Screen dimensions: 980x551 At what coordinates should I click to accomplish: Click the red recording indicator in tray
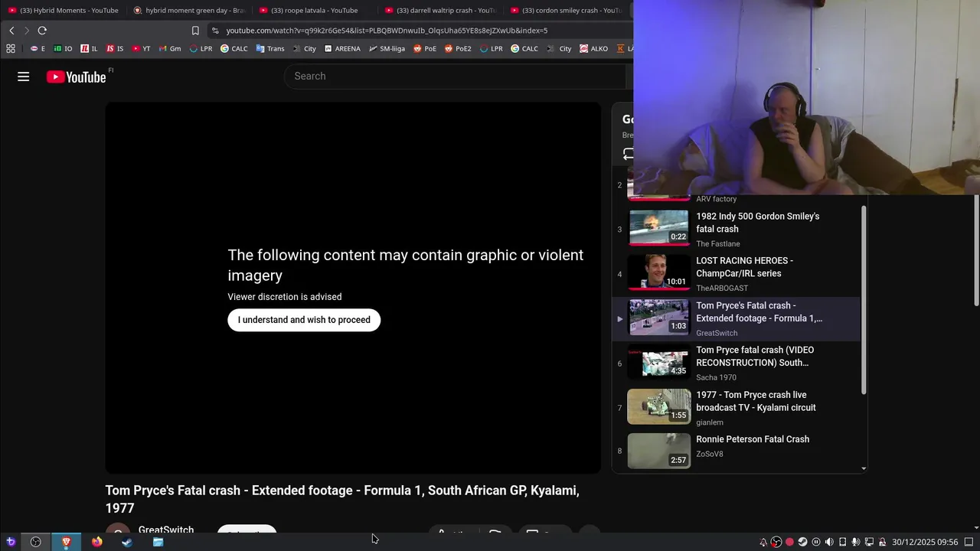pyautogui.click(x=789, y=542)
